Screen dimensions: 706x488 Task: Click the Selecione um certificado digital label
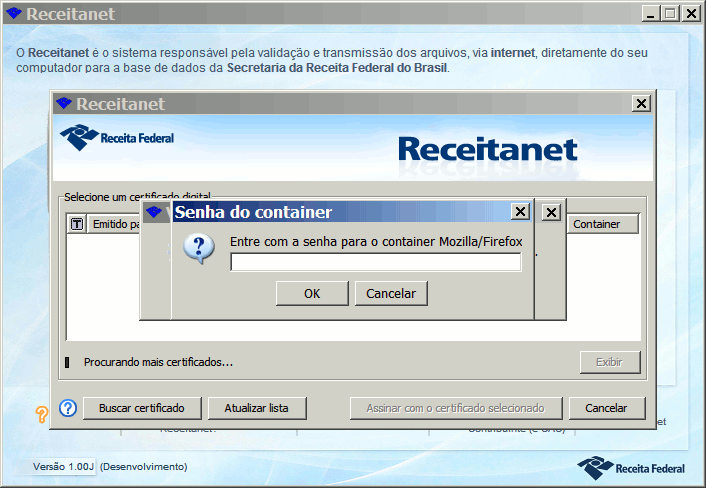[x=137, y=196]
